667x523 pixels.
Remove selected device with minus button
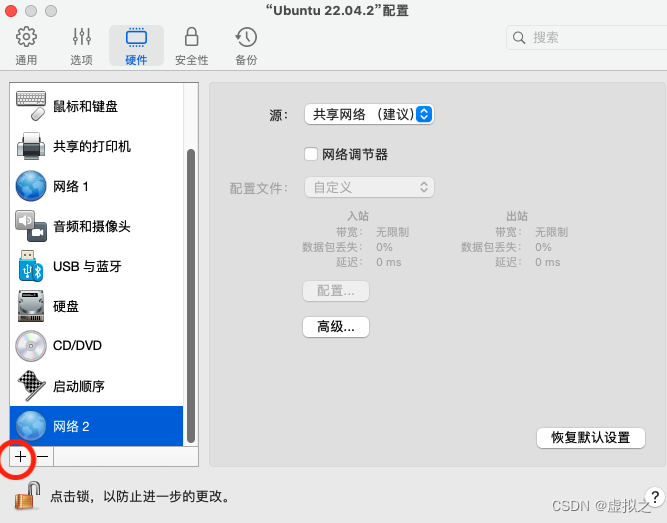(x=43, y=457)
